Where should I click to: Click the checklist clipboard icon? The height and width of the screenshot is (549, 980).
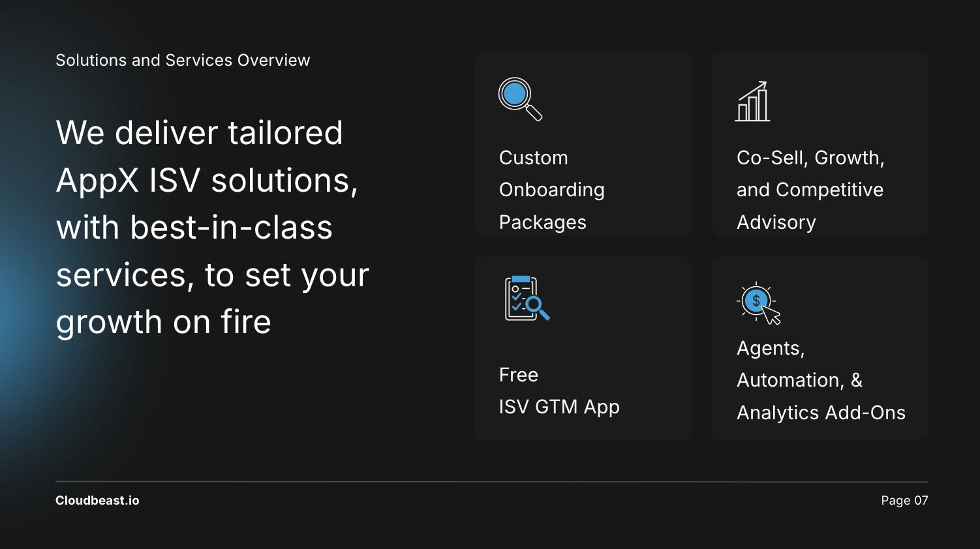coord(527,299)
